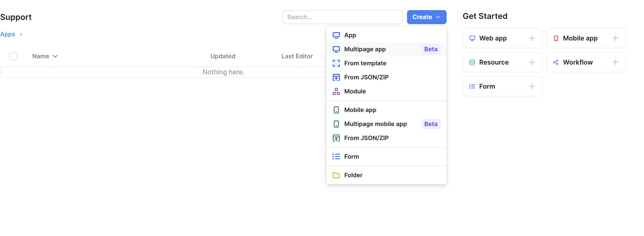644x236 pixels.
Task: Select Multipage mobile app menu entry
Action: [x=375, y=124]
